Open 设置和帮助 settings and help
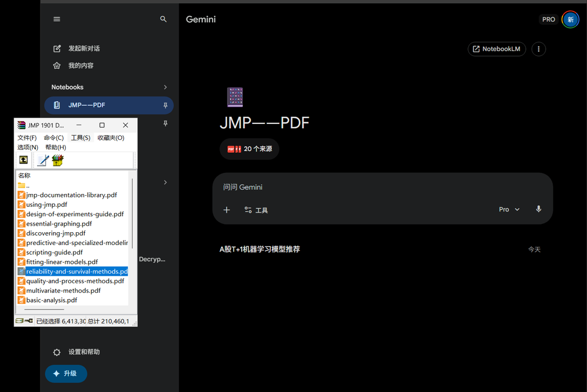Image resolution: width=587 pixels, height=392 pixels. pyautogui.click(x=76, y=352)
